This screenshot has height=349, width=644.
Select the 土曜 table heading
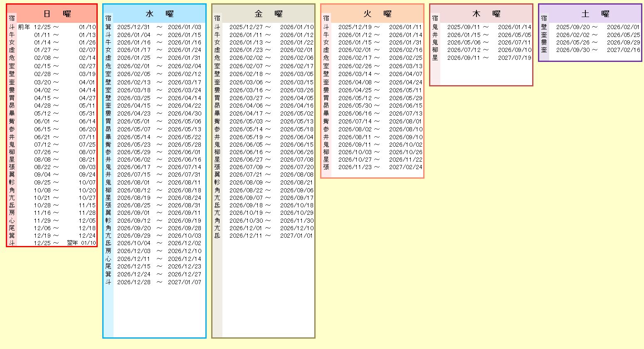(x=595, y=14)
